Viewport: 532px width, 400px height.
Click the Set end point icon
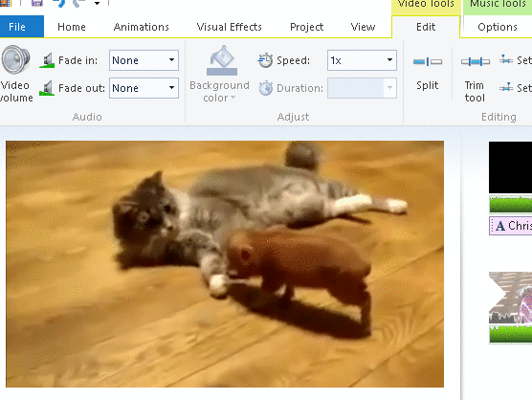tap(506, 87)
